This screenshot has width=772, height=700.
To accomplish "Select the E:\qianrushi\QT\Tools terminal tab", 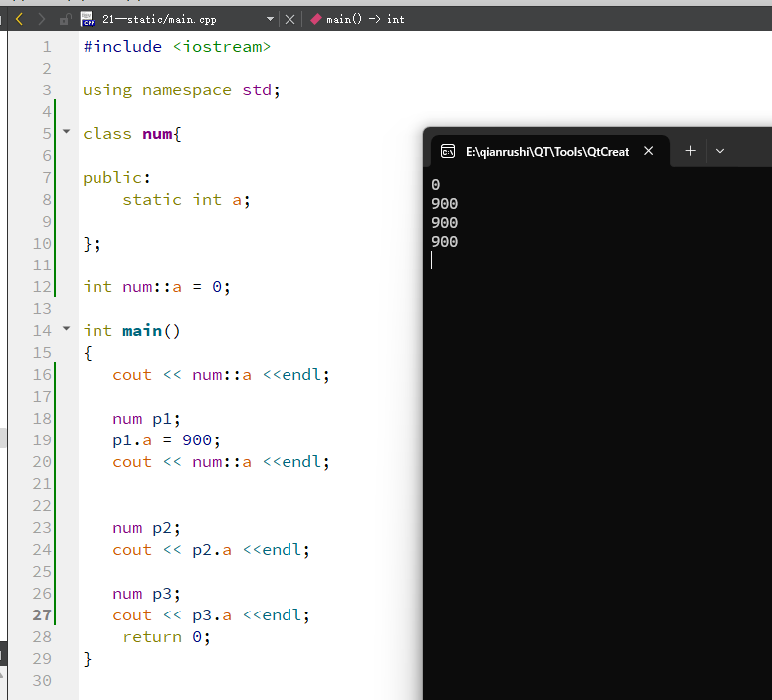I will click(x=549, y=151).
